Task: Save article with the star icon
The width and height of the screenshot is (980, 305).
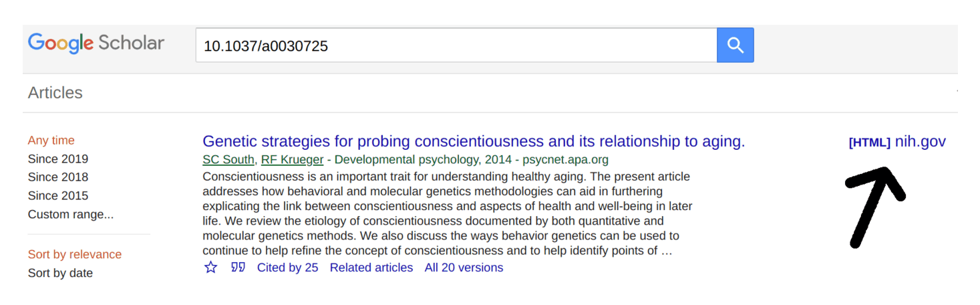Action: pyautogui.click(x=211, y=268)
